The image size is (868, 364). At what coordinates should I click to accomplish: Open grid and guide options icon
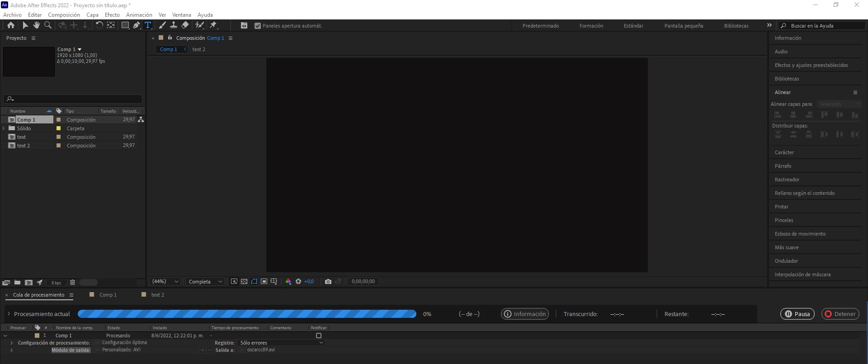tap(274, 281)
